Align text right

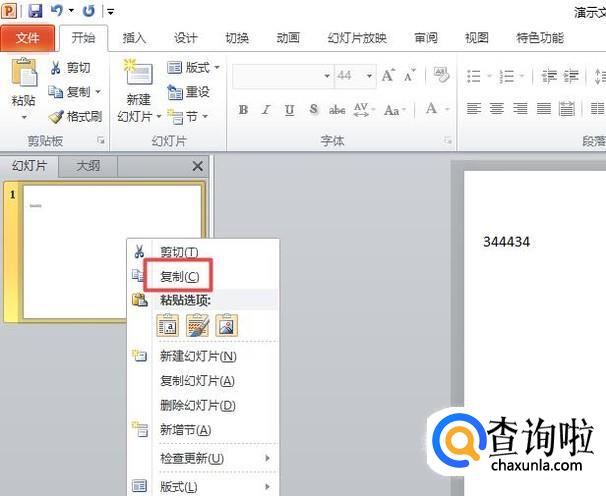(520, 109)
